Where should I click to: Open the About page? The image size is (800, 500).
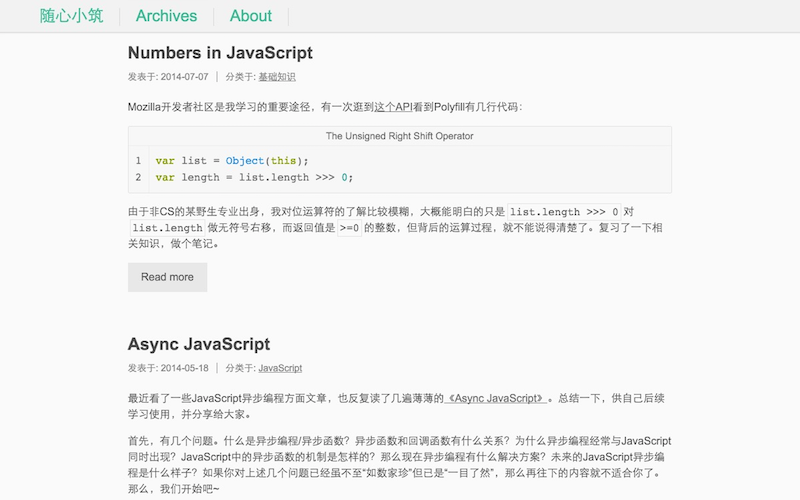click(x=250, y=16)
